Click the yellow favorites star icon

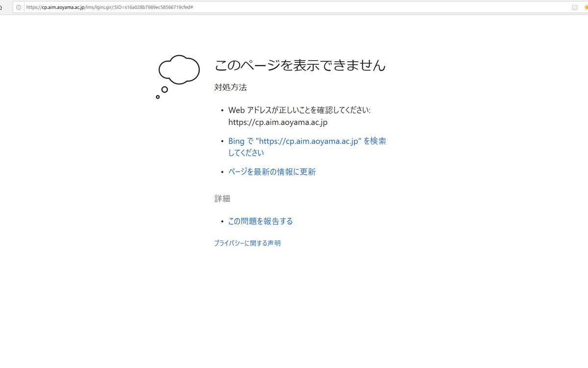(x=586, y=7)
